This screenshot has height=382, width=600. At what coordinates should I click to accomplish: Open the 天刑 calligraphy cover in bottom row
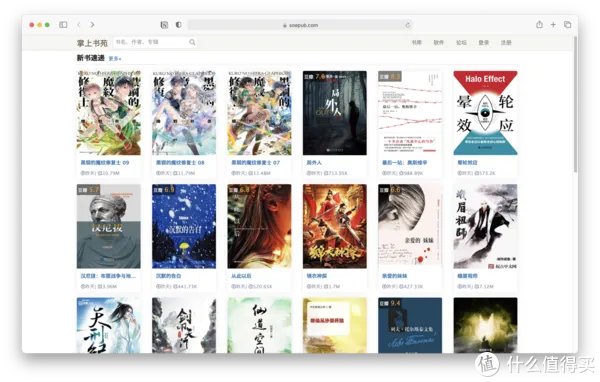[109, 325]
